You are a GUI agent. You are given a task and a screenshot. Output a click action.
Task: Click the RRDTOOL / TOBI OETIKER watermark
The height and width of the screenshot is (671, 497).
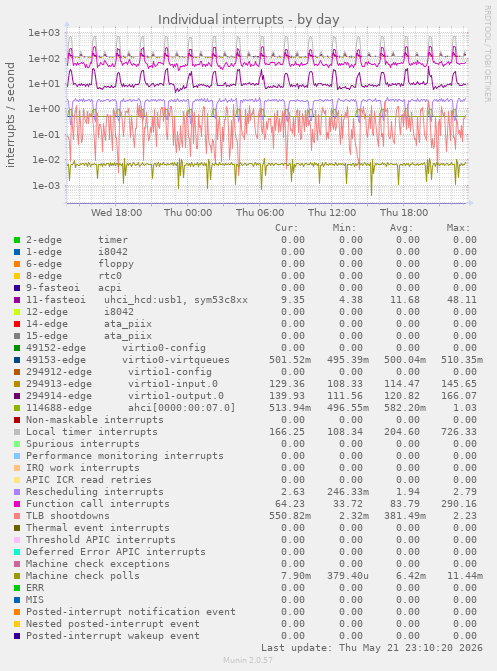(488, 53)
